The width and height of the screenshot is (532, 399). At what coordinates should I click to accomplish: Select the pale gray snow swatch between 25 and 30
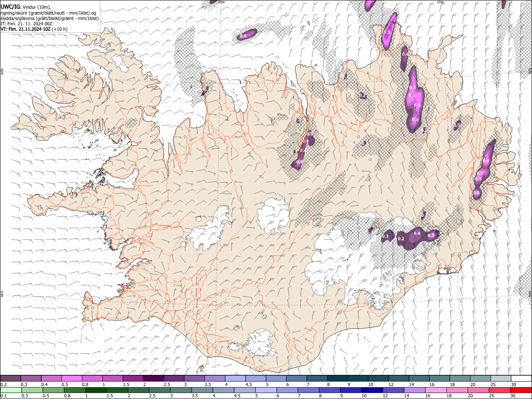[500, 378]
